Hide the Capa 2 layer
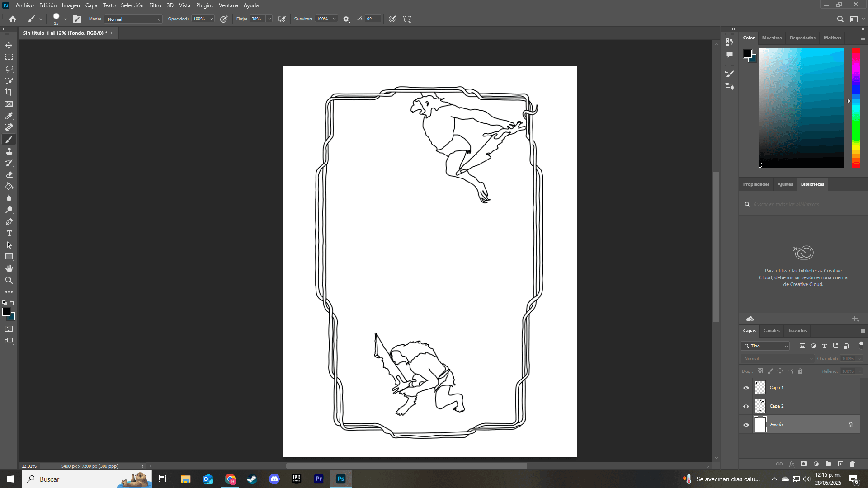 746,406
